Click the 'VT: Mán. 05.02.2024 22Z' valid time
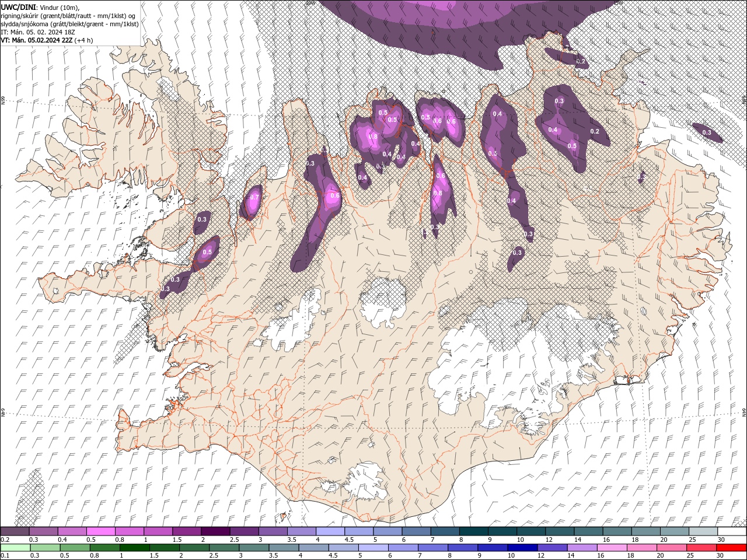Viewport: 747px width, 560px height. pyautogui.click(x=36, y=40)
